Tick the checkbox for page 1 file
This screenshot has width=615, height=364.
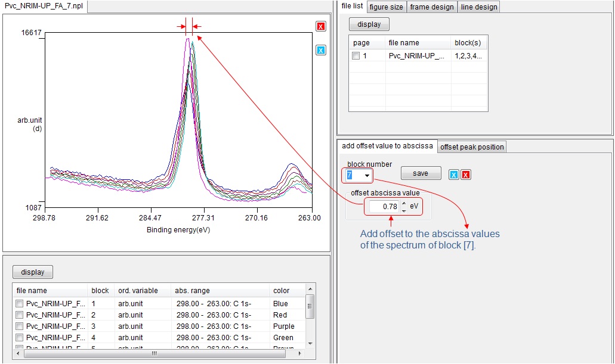pos(356,55)
